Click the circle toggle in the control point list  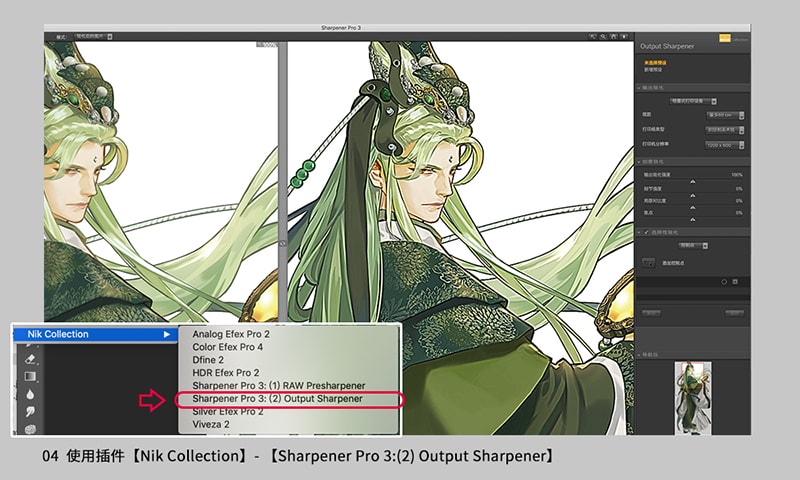pos(723,282)
